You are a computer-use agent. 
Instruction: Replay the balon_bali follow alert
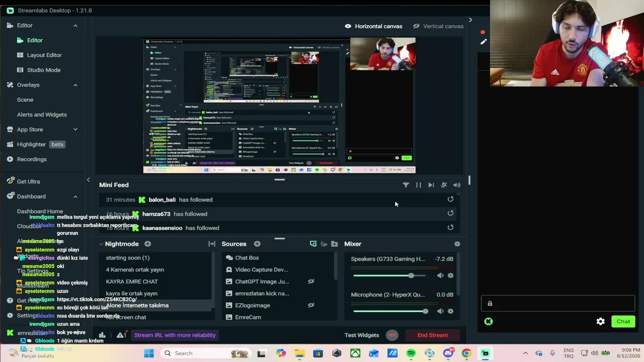point(450,199)
